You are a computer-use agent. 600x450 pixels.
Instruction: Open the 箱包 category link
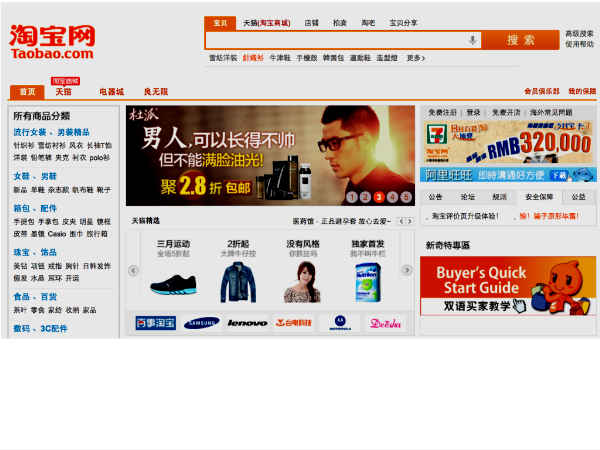pyautogui.click(x=21, y=209)
